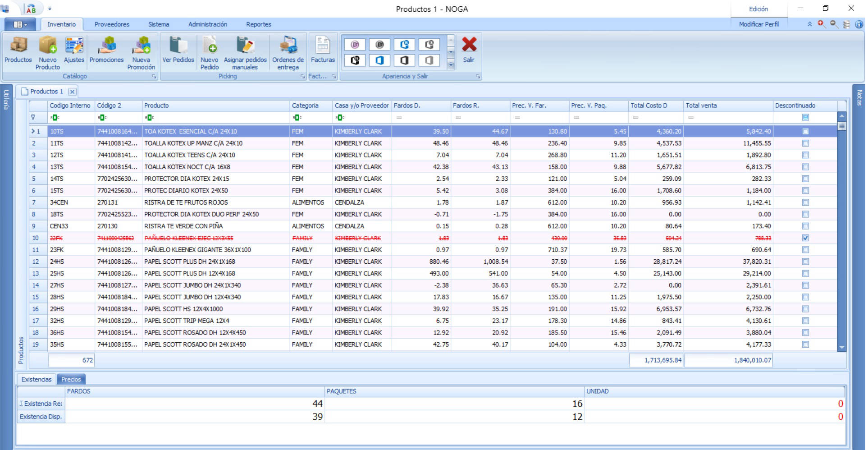Switch to the Existencias tab
Viewport: 868px width, 450px height.
(x=37, y=379)
